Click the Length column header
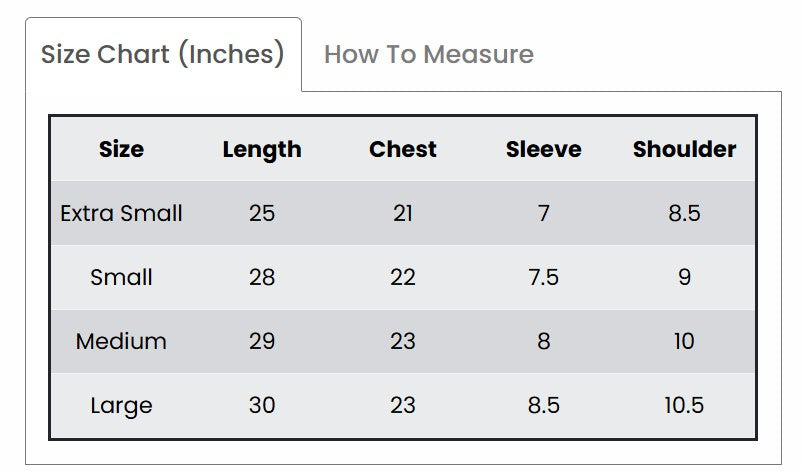 click(x=262, y=149)
